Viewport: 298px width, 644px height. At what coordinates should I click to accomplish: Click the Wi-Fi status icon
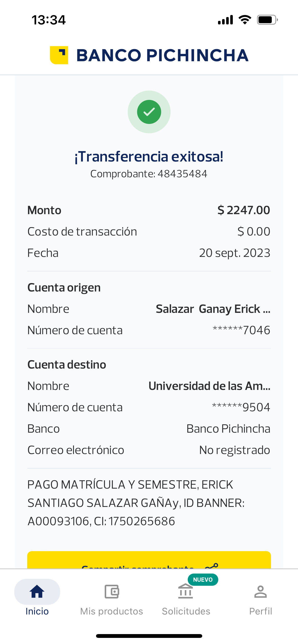tap(245, 20)
